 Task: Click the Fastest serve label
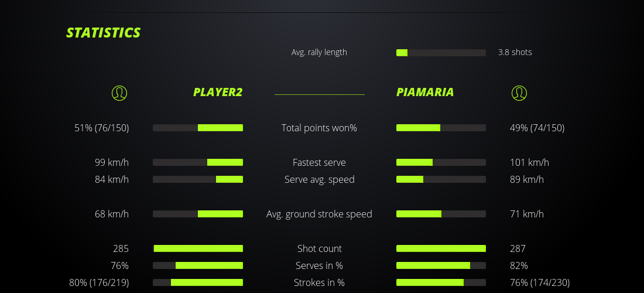point(319,162)
